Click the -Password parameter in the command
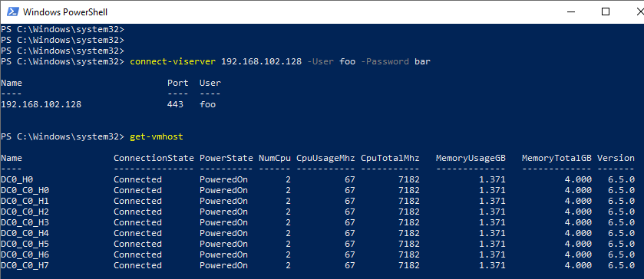The height and width of the screenshot is (279, 644). pyautogui.click(x=385, y=62)
